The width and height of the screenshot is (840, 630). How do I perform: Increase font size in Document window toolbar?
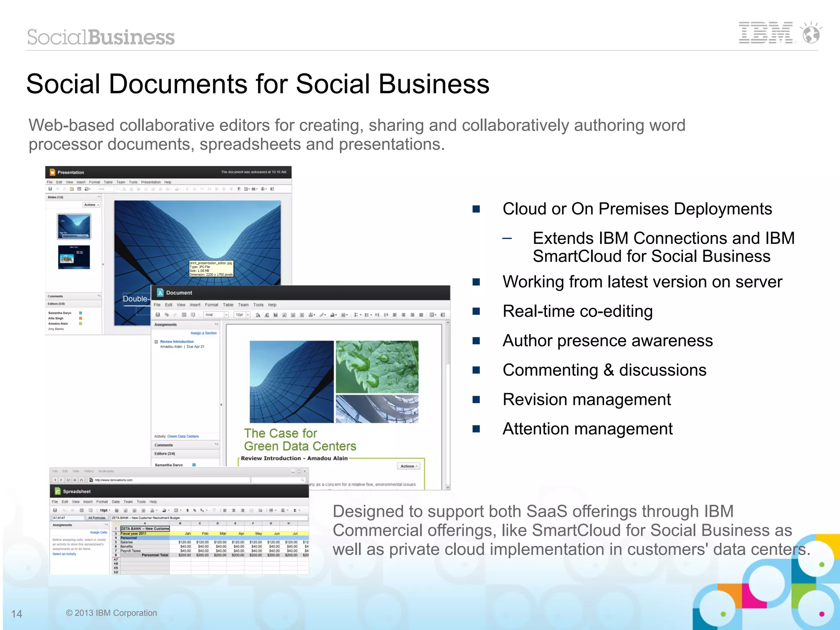[258, 315]
